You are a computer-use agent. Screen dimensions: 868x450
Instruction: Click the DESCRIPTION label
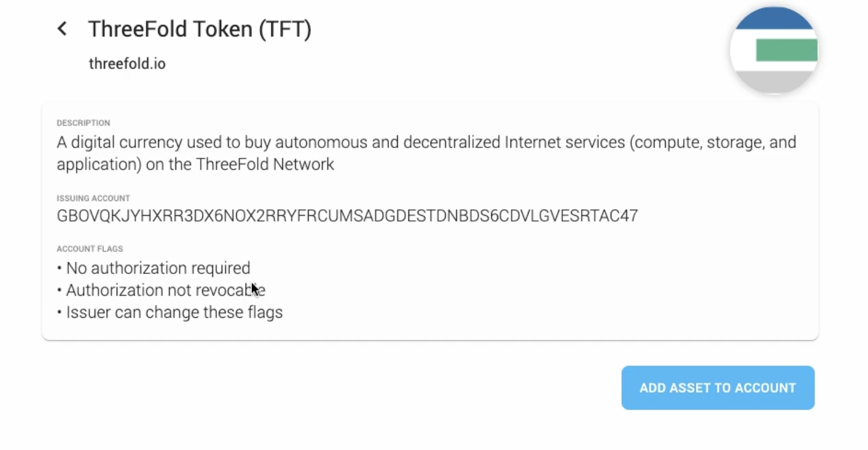(83, 123)
